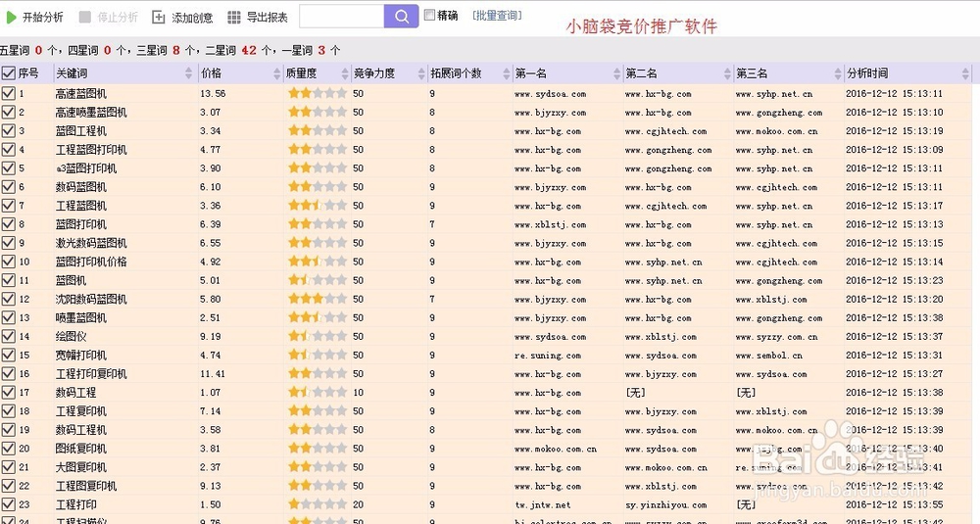
Task: Uncheck row 23 工程打印 checkbox
Action: click(x=8, y=504)
